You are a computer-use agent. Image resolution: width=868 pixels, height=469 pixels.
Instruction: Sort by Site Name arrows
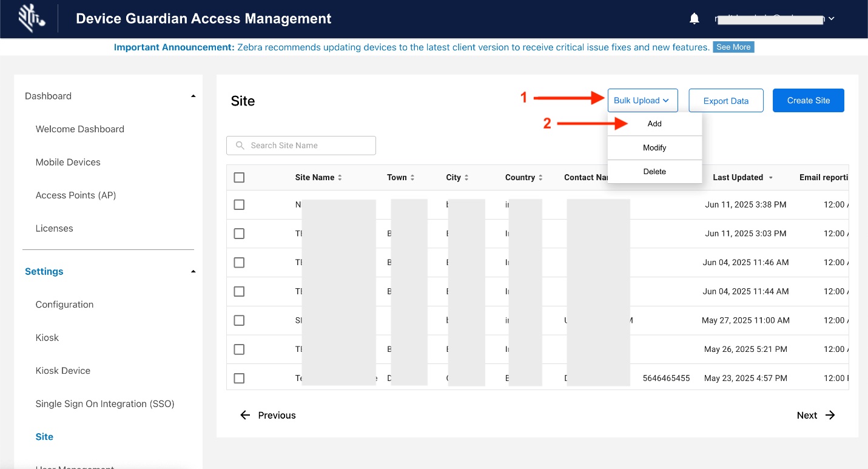coord(340,178)
